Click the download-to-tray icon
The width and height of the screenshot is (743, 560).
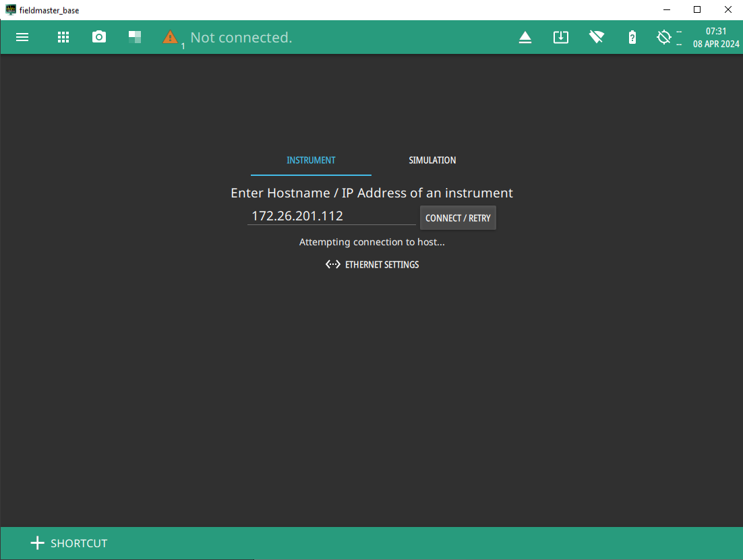(x=561, y=38)
